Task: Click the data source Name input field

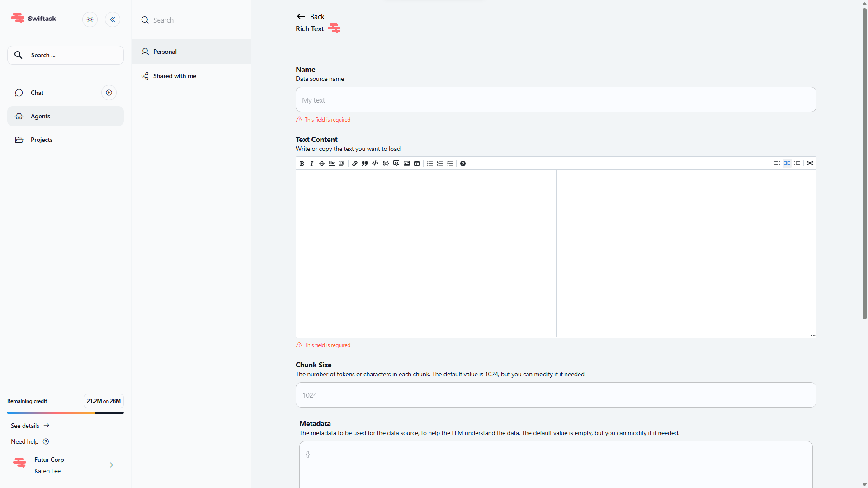Action: coord(556,100)
